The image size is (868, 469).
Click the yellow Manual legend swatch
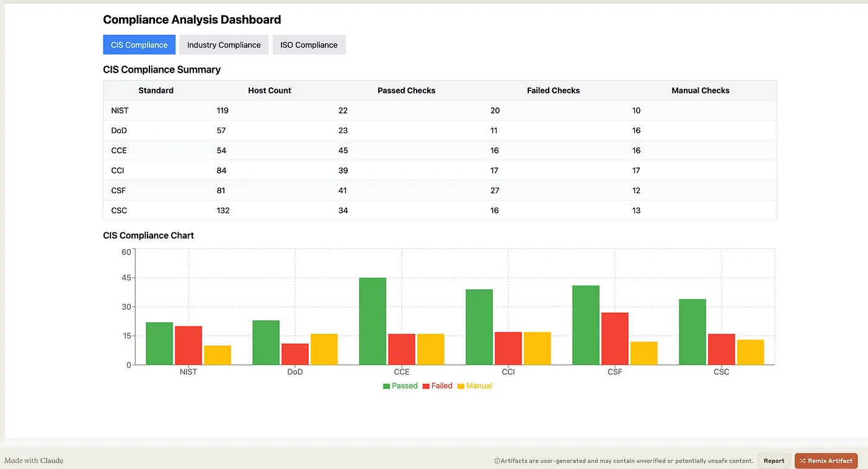(461, 386)
